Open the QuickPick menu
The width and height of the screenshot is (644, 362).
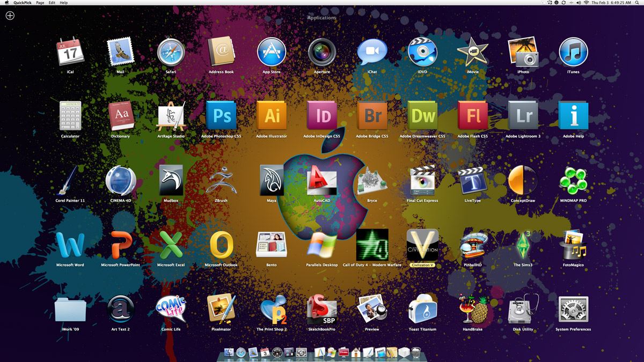pos(23,3)
